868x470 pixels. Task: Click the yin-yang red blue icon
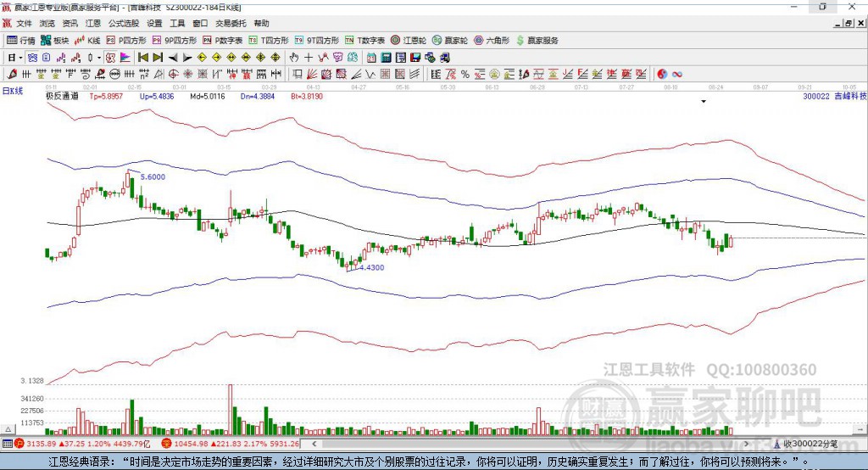662,75
